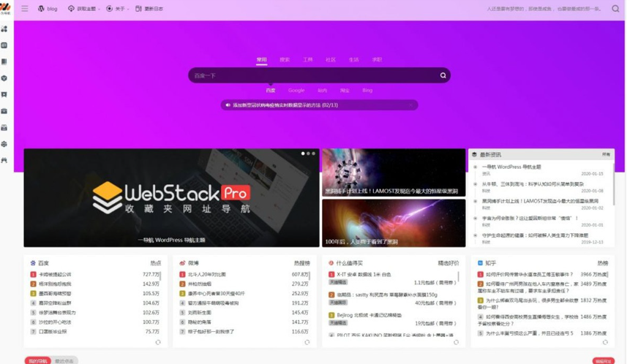Open the WebStack Pro banner slide
This screenshot has height=364, width=630.
click(x=171, y=197)
